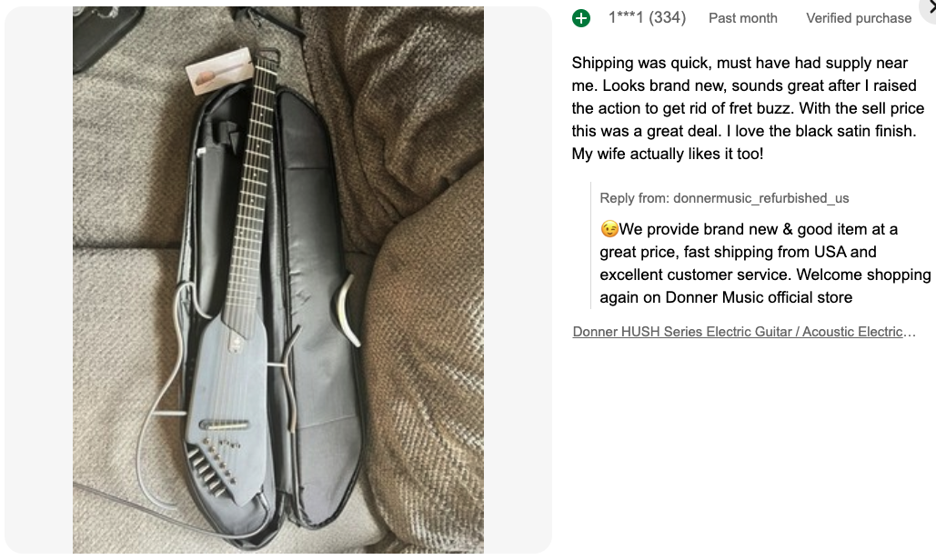Click the truncation ellipsis after Acoustic Electric
936x560 pixels.
[x=909, y=332]
